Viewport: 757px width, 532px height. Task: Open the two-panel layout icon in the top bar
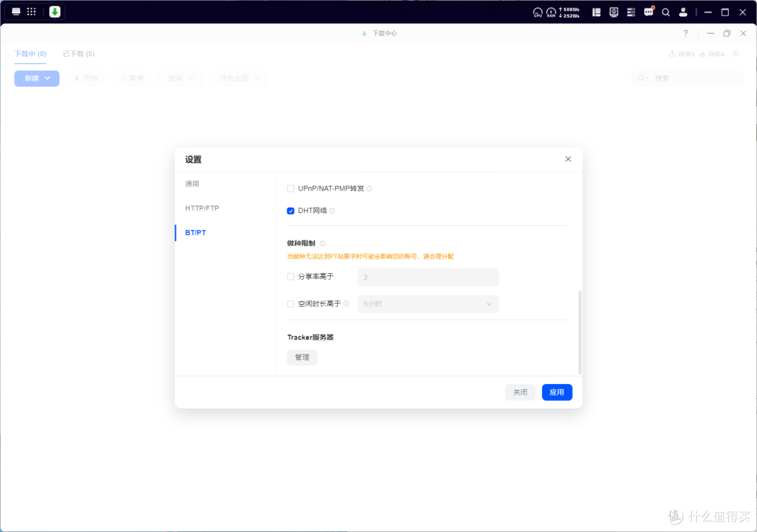click(596, 13)
